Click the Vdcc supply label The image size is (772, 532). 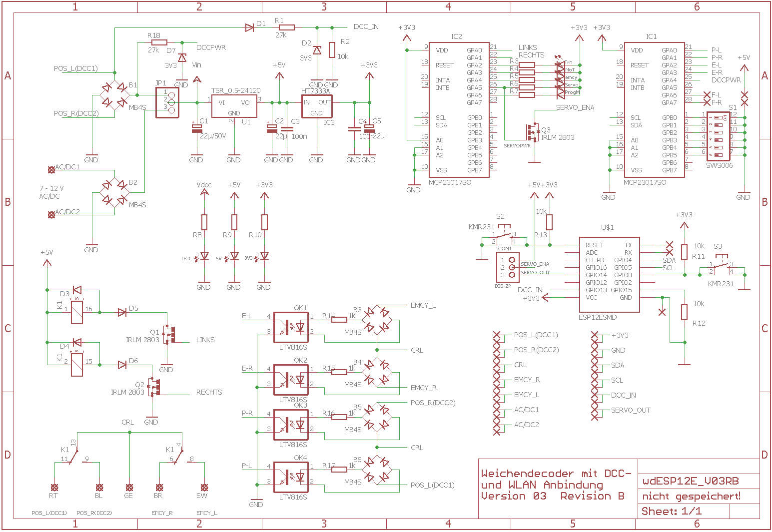204,185
